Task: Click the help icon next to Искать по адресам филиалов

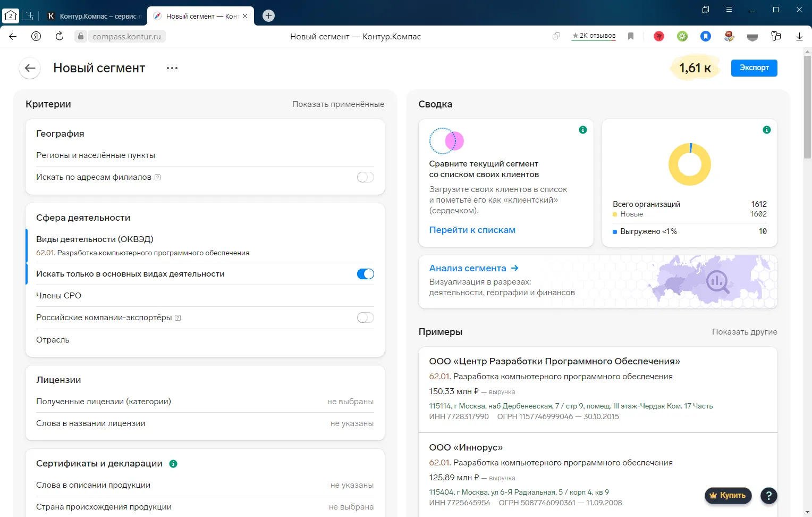Action: click(x=158, y=178)
